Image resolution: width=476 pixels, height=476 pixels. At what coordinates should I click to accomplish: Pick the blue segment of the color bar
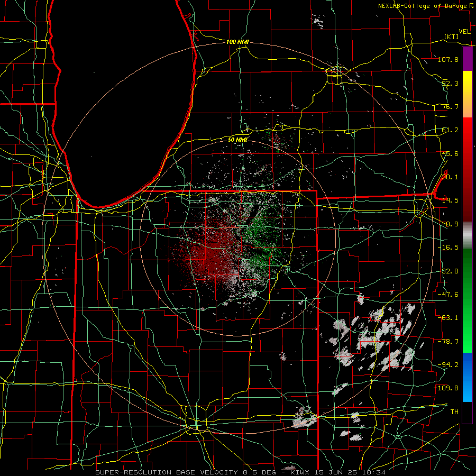click(467, 377)
